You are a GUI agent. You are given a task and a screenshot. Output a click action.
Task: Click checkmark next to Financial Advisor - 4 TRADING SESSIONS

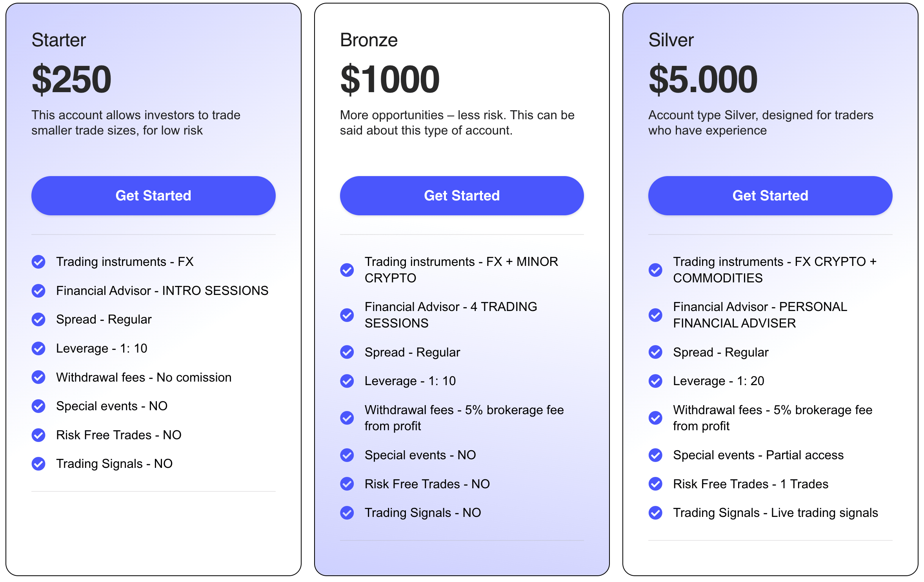click(x=347, y=315)
